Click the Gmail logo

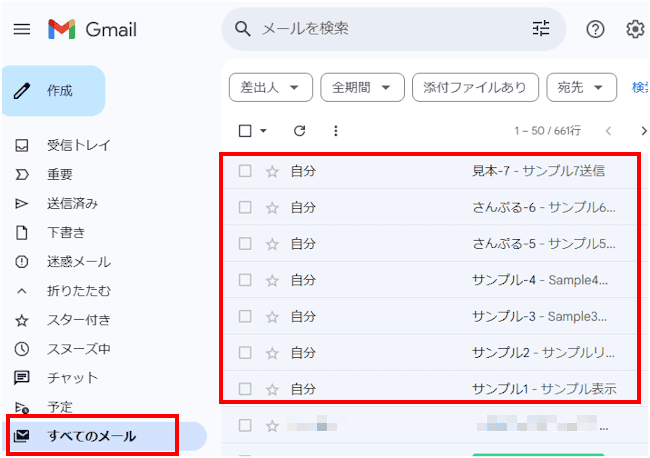click(92, 29)
